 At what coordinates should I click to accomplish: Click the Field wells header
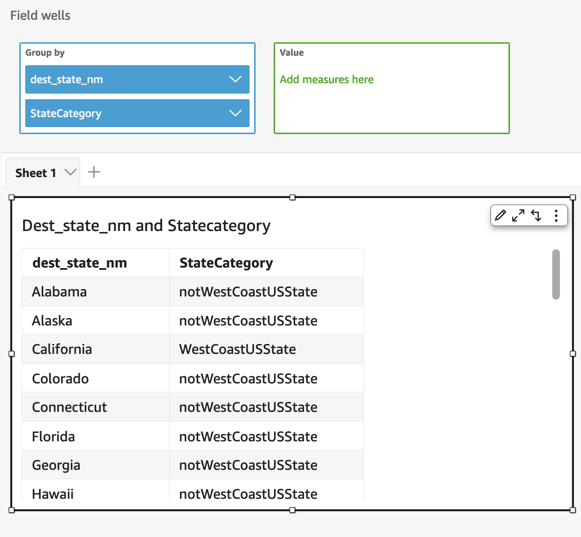coord(40,16)
